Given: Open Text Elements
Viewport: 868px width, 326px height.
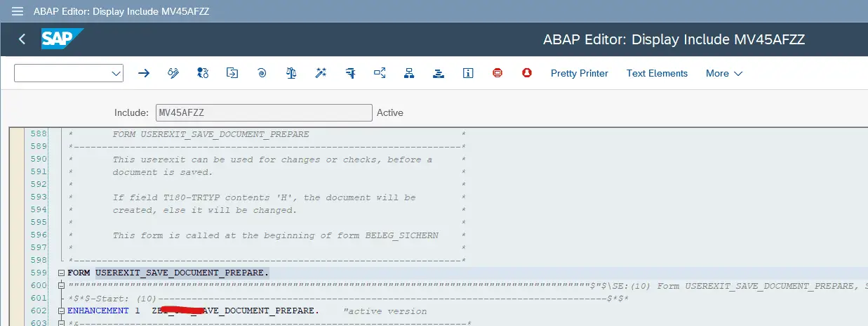Looking at the screenshot, I should pyautogui.click(x=657, y=73).
